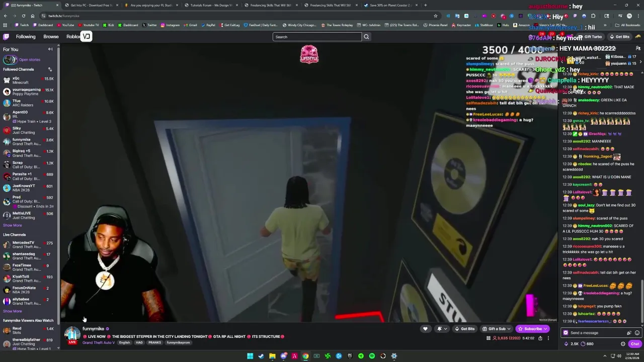Open Chrome from taskbar

click(x=305, y=356)
